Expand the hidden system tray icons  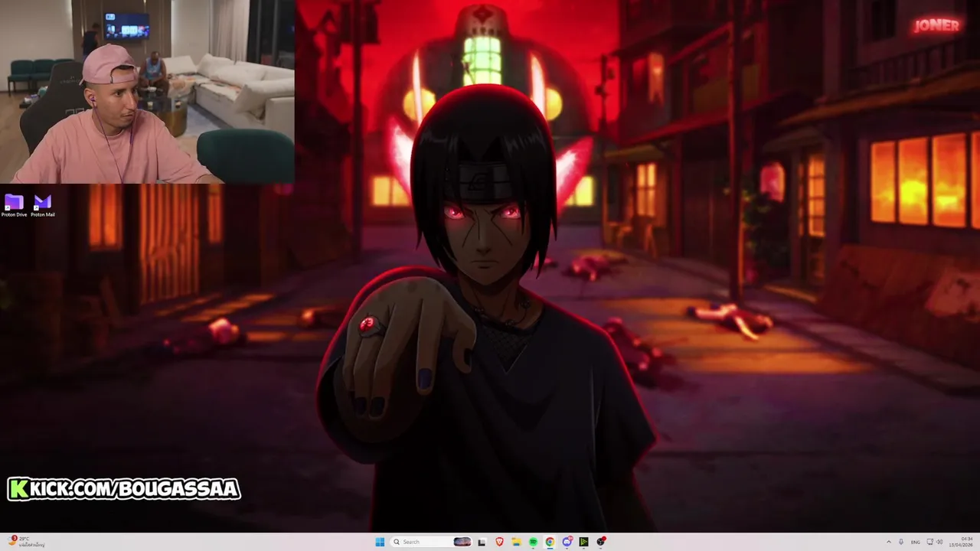click(889, 542)
